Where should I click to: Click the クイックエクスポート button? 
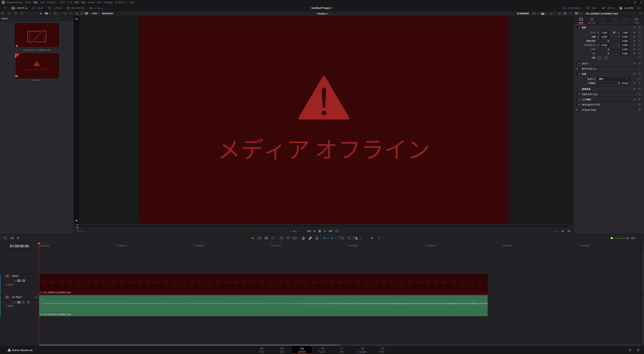572,8
